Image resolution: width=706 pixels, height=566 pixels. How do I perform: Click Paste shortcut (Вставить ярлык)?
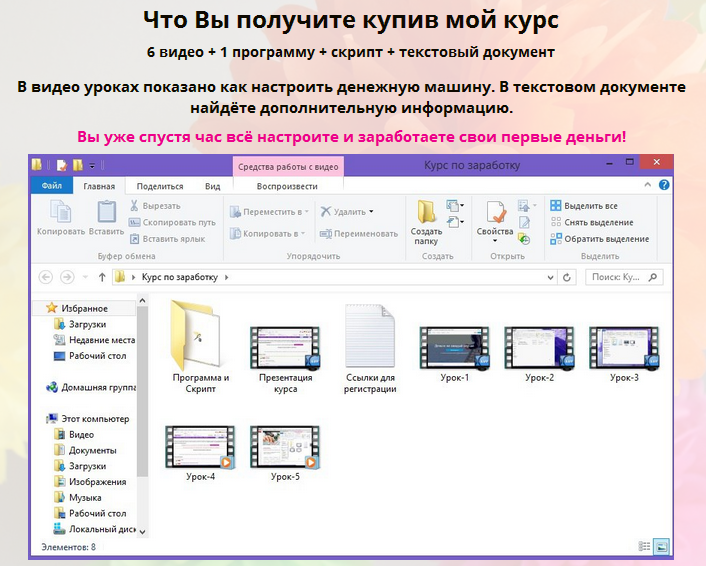coord(167,239)
